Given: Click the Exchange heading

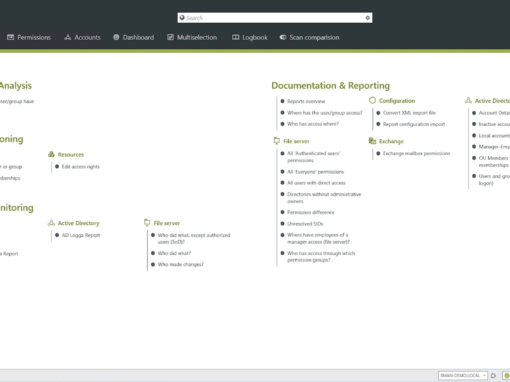Looking at the screenshot, I should click(391, 141).
